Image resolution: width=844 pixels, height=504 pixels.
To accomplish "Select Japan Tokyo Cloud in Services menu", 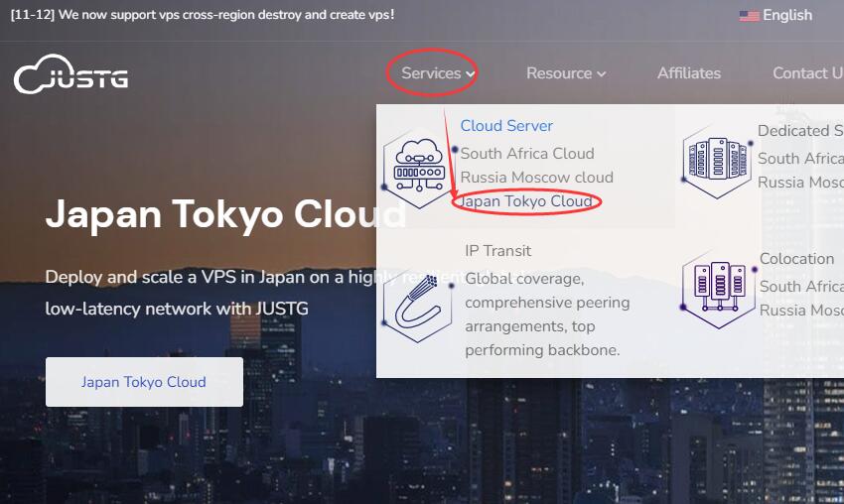I will 526,201.
